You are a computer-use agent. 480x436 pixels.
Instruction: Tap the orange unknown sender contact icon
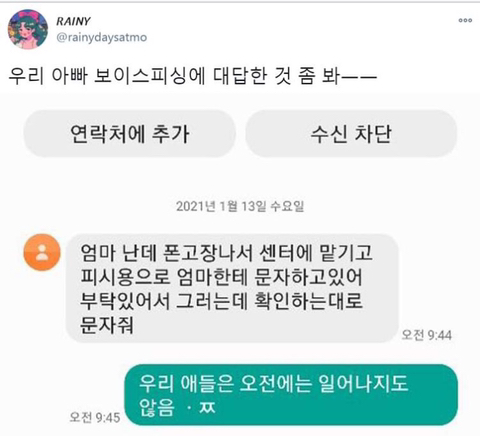(x=42, y=252)
